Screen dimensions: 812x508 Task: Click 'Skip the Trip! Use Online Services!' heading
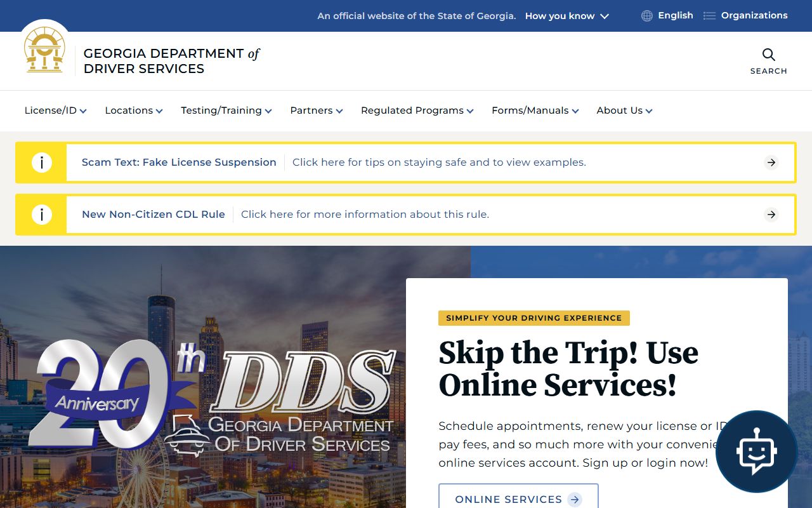coord(568,369)
